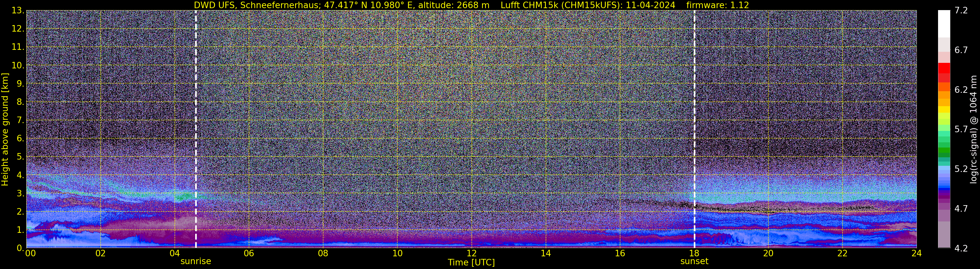Click the height axis tick label '3.'
This screenshot has width=980, height=269.
20,193
